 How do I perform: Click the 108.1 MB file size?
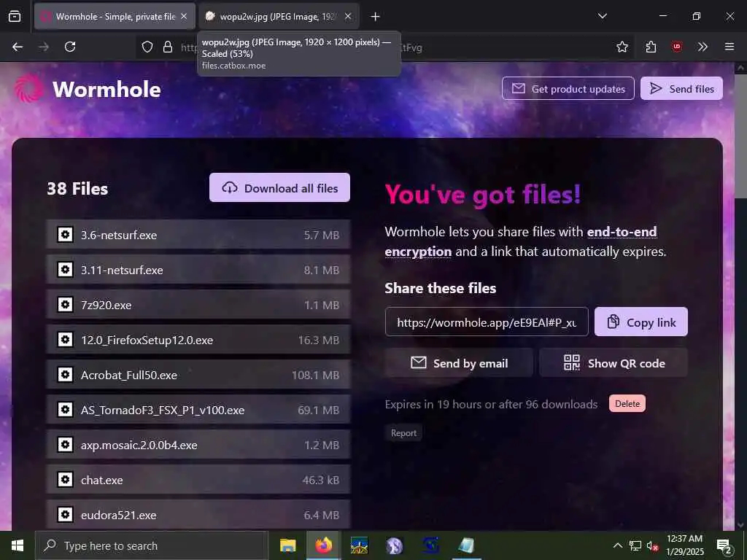[x=315, y=376]
